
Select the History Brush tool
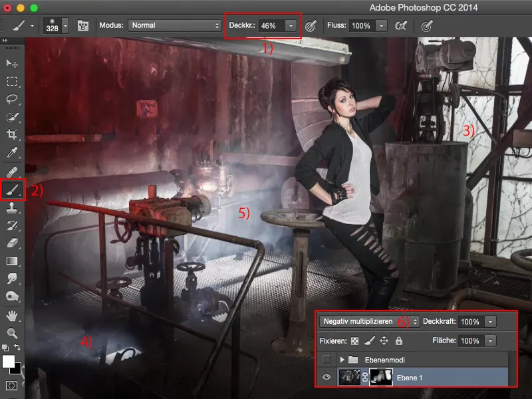[12, 225]
